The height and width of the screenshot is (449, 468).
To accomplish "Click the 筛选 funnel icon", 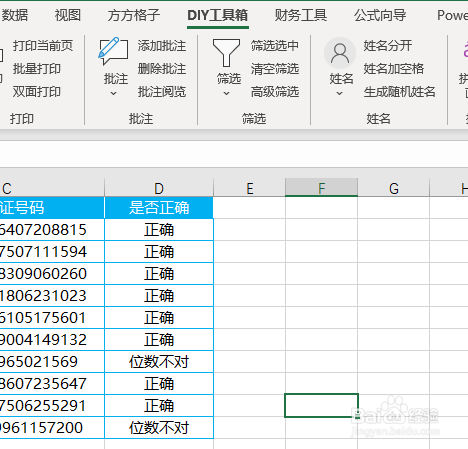I will tap(226, 53).
